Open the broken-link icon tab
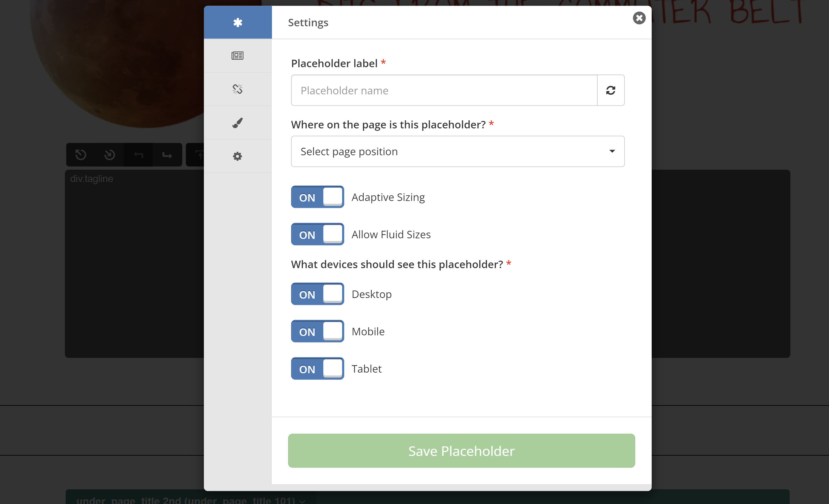Screen dimensions: 829x504 pos(238,89)
